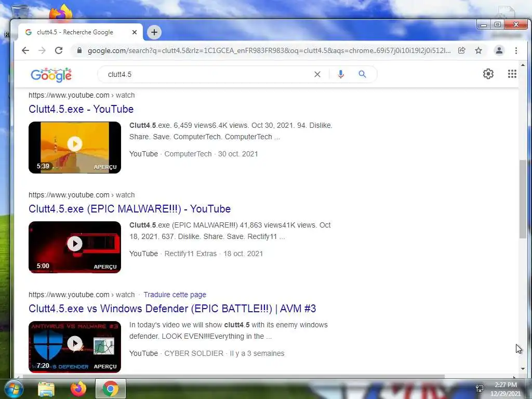Click the horizontal scrollbar at page bottom
The height and width of the screenshot is (399, 532).
click(233, 376)
